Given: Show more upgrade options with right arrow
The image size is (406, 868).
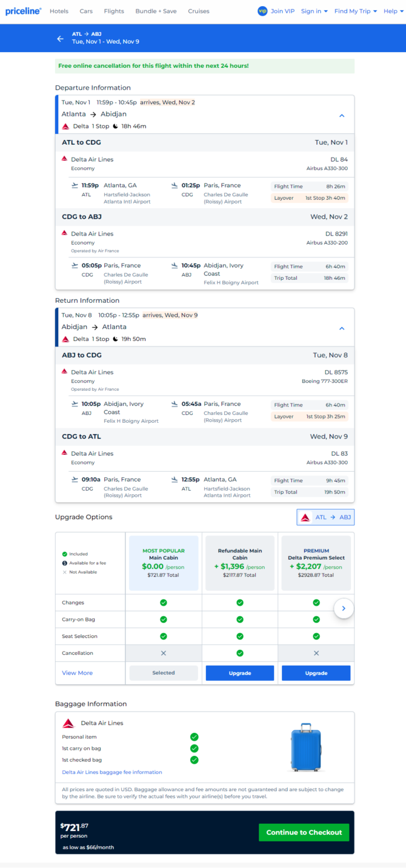Looking at the screenshot, I should pos(344,608).
